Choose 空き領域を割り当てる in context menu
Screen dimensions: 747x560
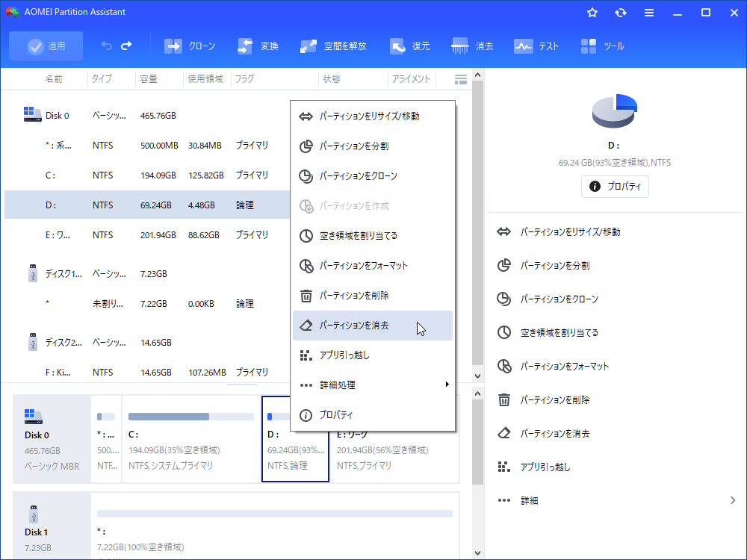click(x=373, y=236)
